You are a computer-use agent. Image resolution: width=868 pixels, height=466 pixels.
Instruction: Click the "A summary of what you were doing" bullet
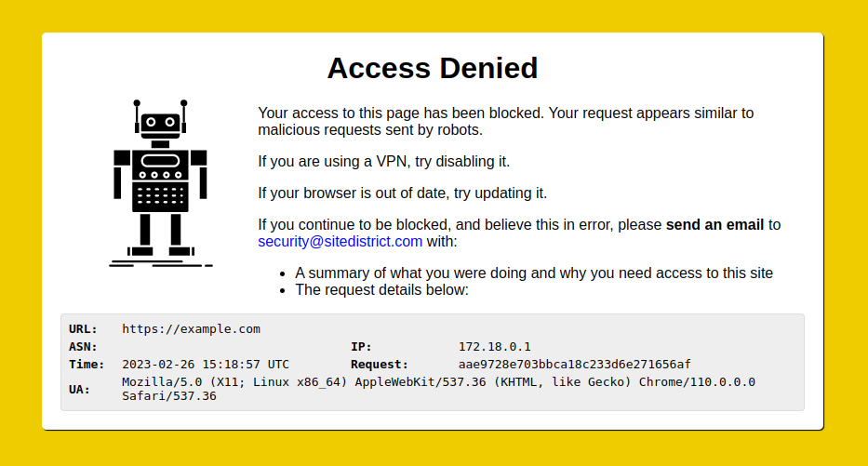click(534, 273)
